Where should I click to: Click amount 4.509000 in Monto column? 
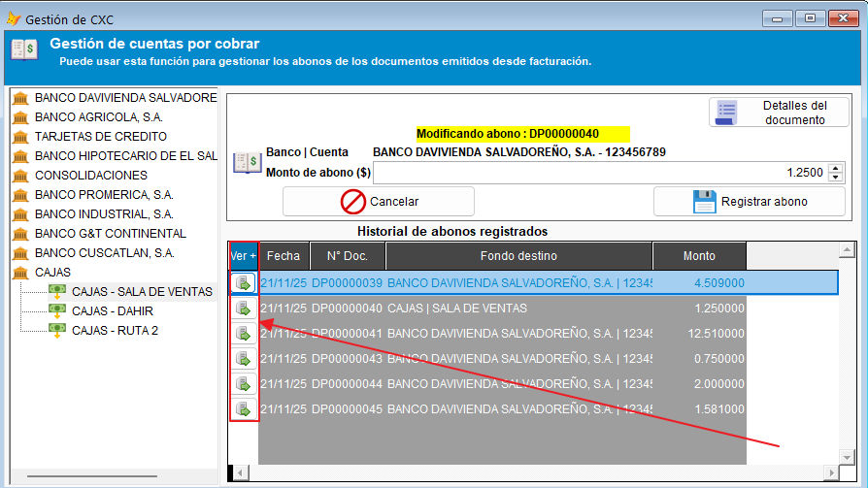coord(719,283)
